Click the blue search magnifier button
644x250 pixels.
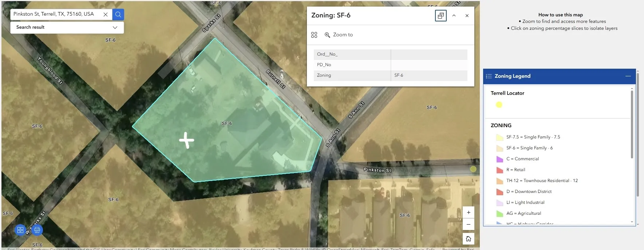point(118,15)
